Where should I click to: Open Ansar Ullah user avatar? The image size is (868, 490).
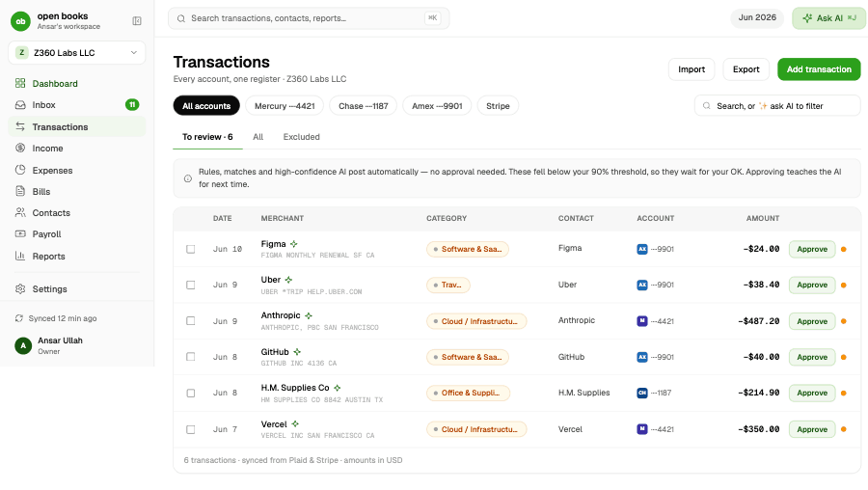point(23,345)
